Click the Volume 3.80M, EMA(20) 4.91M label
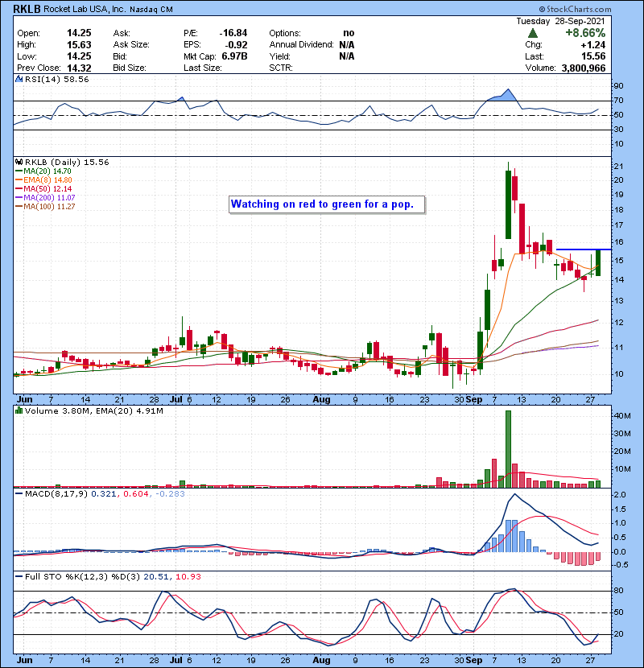644x668 pixels. 93,410
